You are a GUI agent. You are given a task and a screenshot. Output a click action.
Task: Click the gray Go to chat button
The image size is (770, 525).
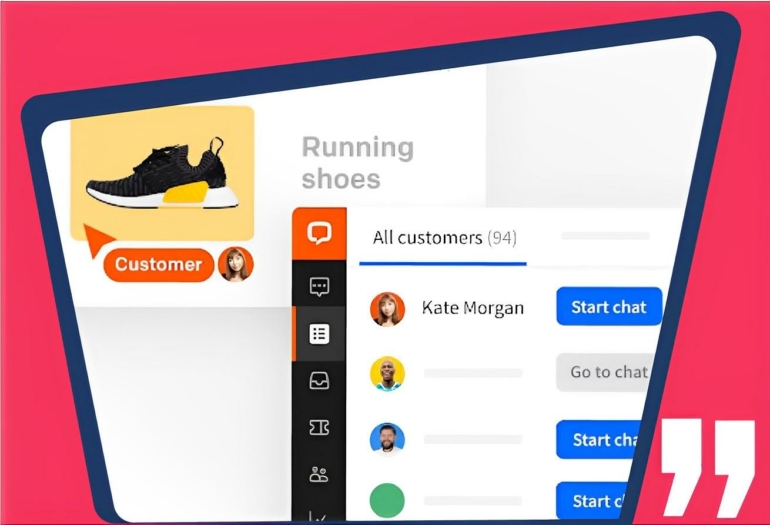(x=607, y=372)
